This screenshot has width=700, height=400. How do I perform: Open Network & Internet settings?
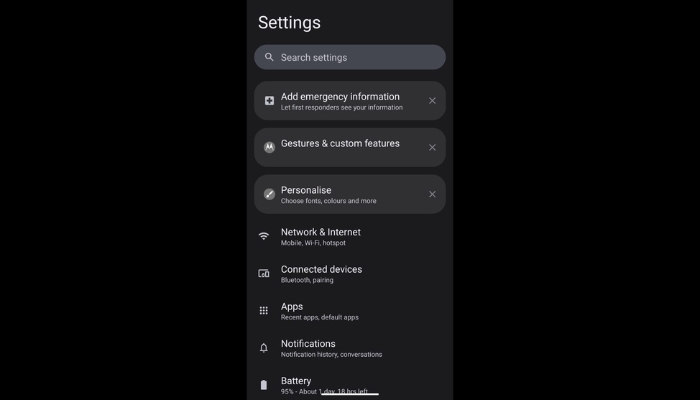coord(350,237)
